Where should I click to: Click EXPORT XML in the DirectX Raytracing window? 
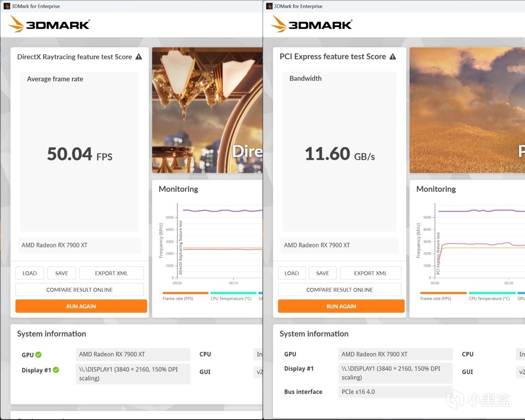coord(111,273)
